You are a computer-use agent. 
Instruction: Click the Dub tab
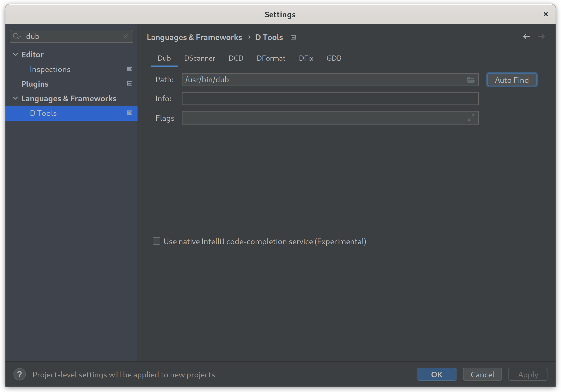[x=164, y=58]
